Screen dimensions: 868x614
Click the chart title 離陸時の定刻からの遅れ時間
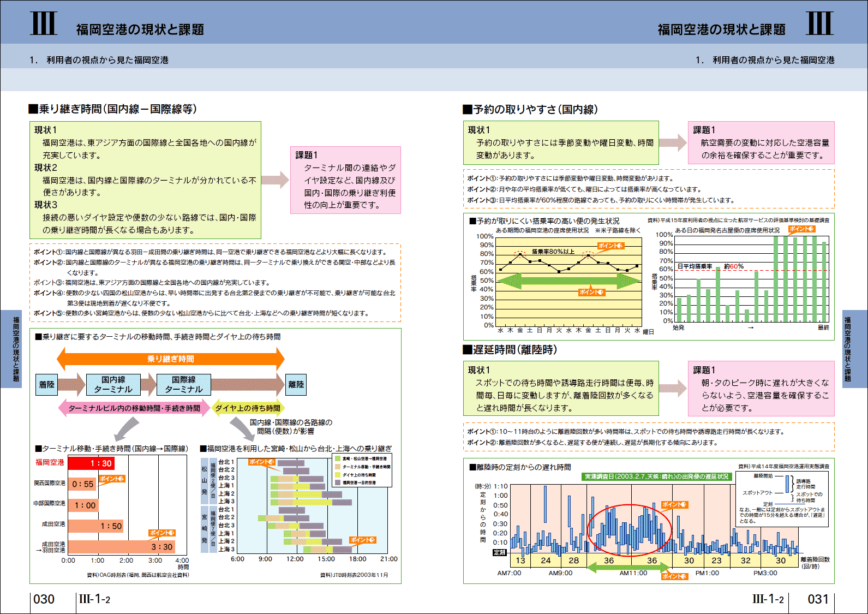pyautogui.click(x=520, y=467)
